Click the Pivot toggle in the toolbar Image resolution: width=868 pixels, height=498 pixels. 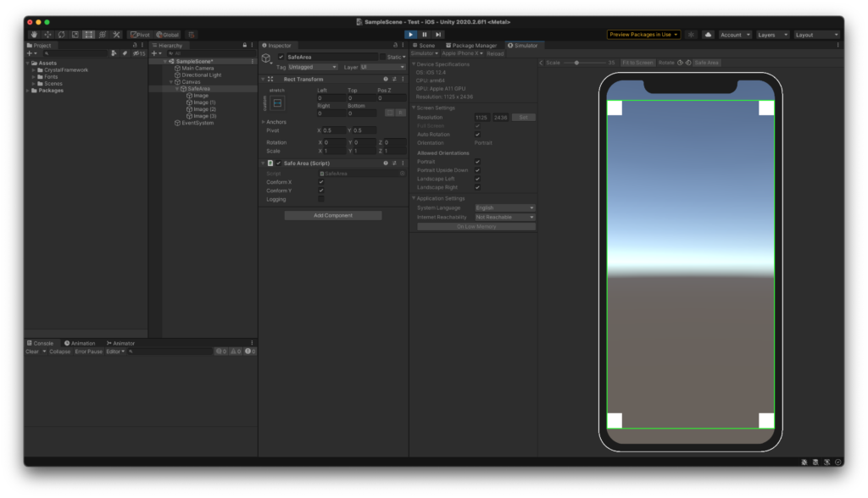(141, 34)
